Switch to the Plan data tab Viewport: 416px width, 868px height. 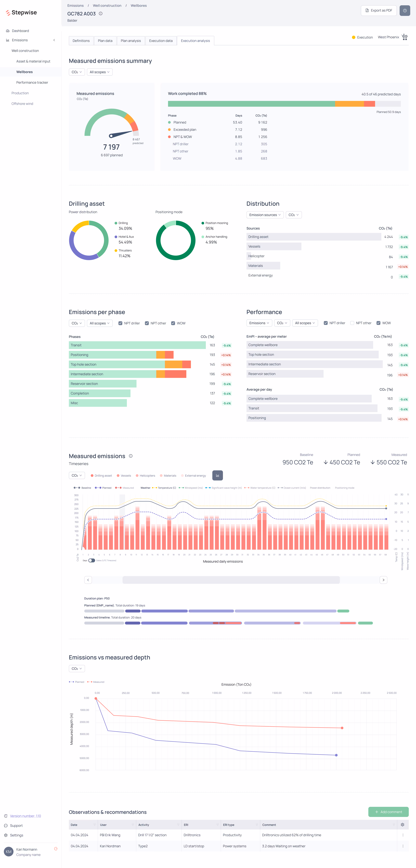(x=105, y=41)
